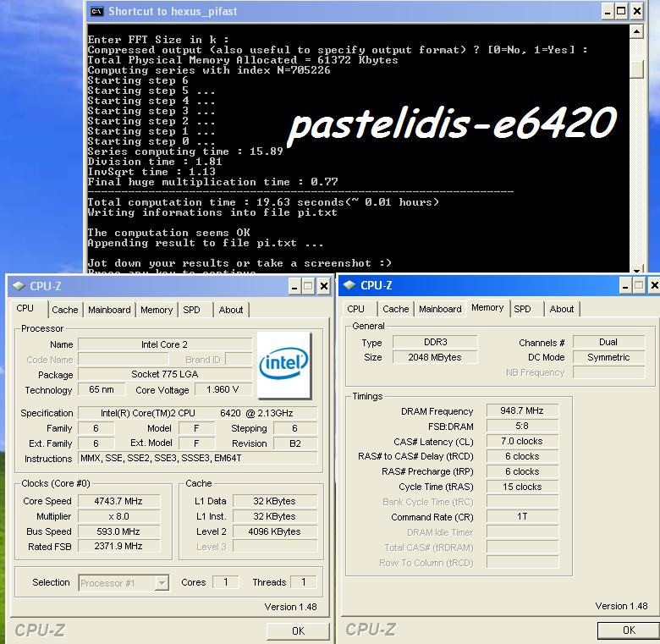The height and width of the screenshot is (644, 660).
Task: Click the DRAM Frequency value 948.7 MHz
Action: pyautogui.click(x=522, y=410)
